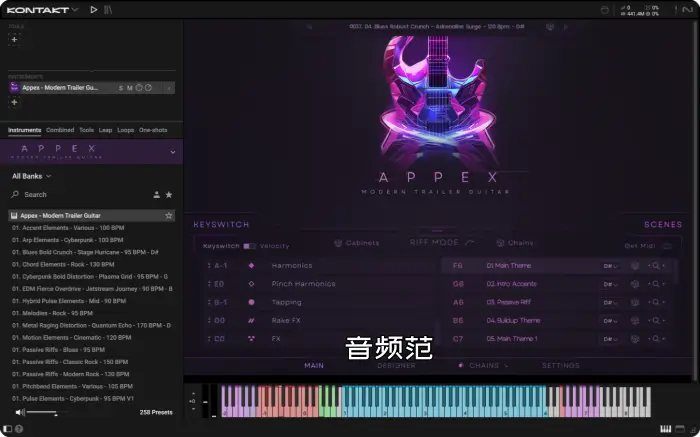Open the magnifier on the 04. Buildup Theme row
The height and width of the screenshot is (437, 700).
pyautogui.click(x=656, y=320)
